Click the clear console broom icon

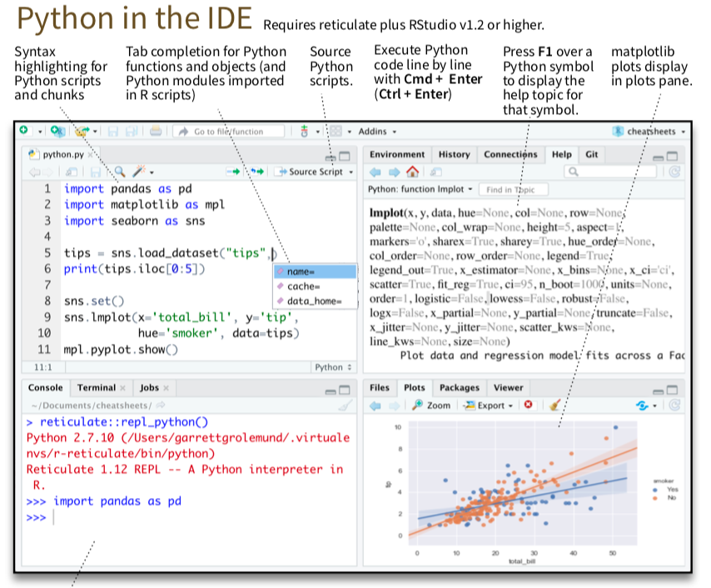pyautogui.click(x=346, y=405)
